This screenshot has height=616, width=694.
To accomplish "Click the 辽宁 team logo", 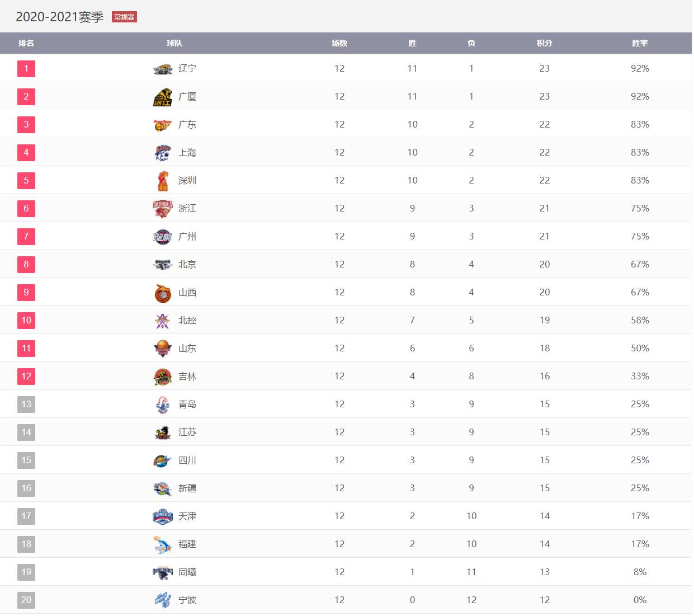I will coord(163,69).
